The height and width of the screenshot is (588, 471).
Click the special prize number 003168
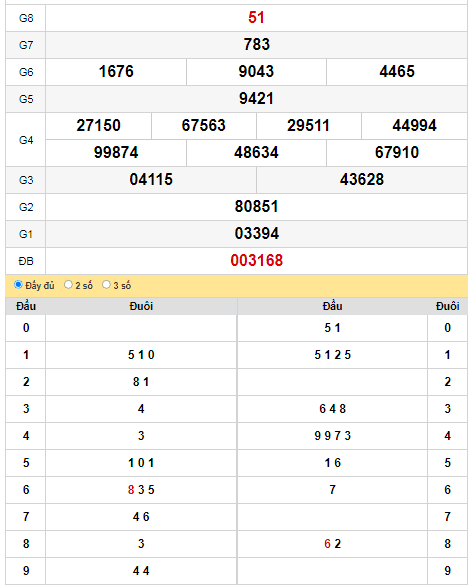point(256,260)
